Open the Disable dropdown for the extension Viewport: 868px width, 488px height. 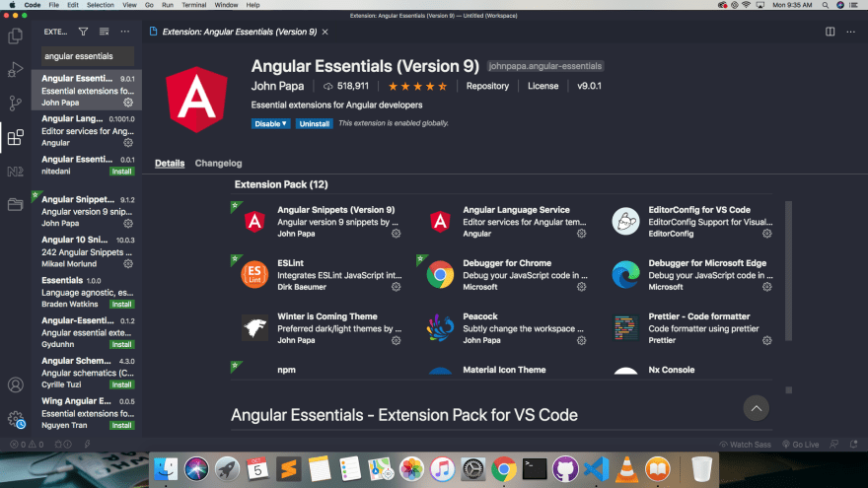point(270,124)
